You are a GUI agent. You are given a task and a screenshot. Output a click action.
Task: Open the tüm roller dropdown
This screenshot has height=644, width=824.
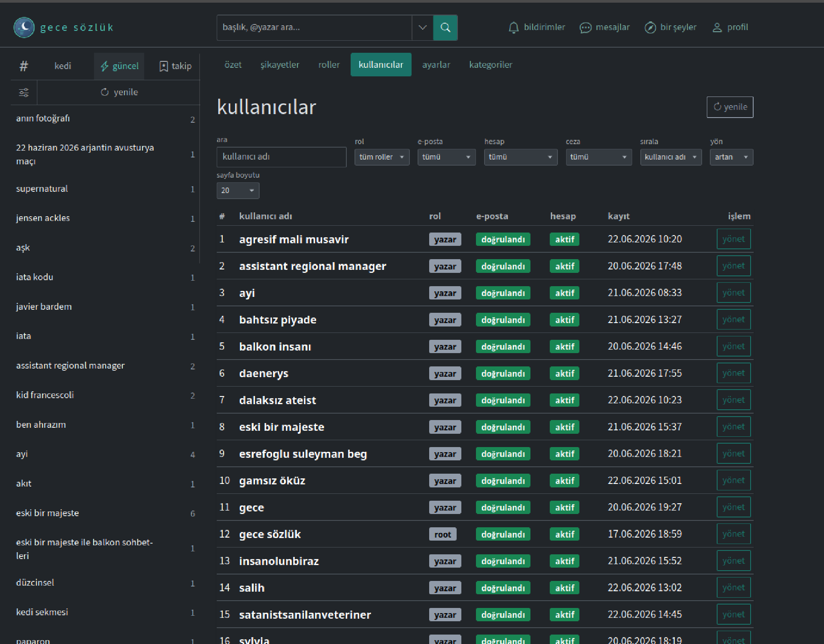point(382,157)
